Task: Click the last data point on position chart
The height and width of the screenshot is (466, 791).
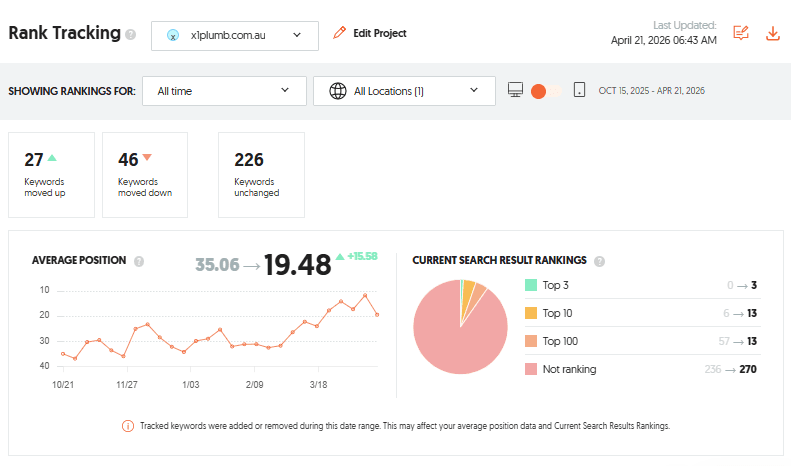Action: pyautogui.click(x=377, y=315)
